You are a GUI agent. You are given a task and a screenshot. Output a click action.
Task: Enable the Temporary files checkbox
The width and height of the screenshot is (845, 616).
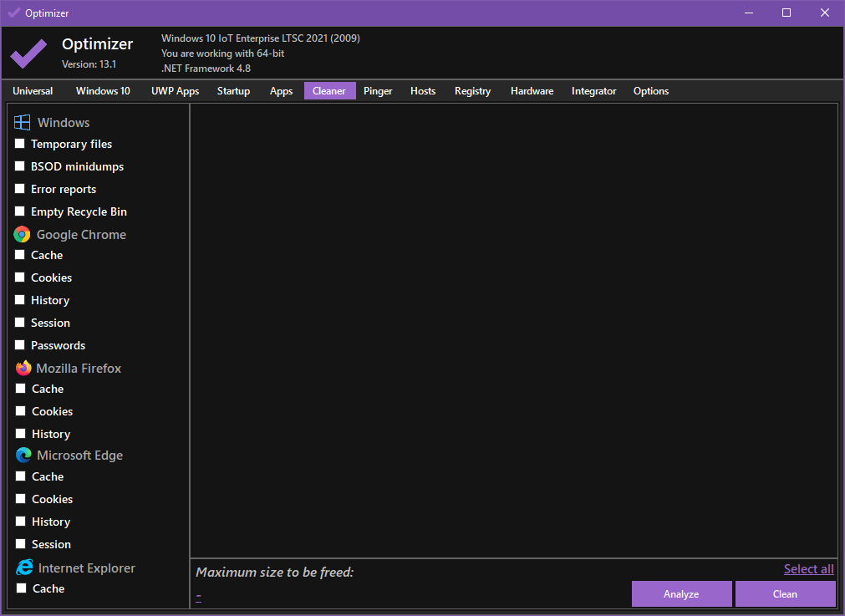click(20, 144)
